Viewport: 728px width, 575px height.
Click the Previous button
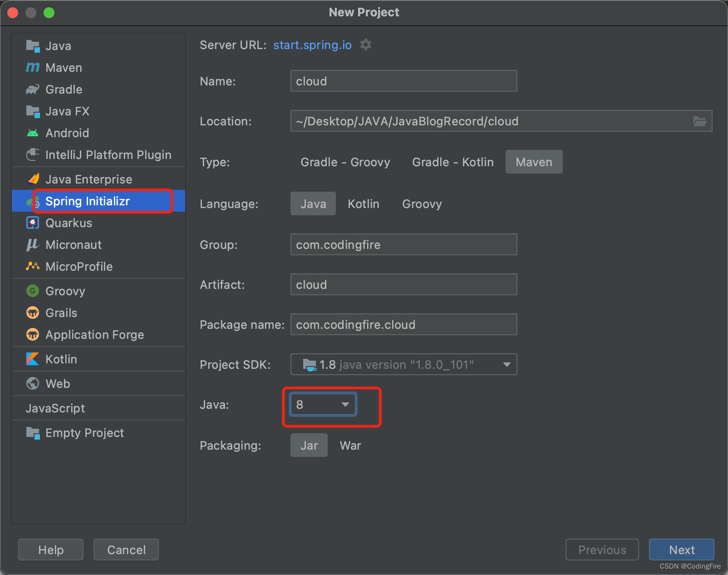[602, 550]
